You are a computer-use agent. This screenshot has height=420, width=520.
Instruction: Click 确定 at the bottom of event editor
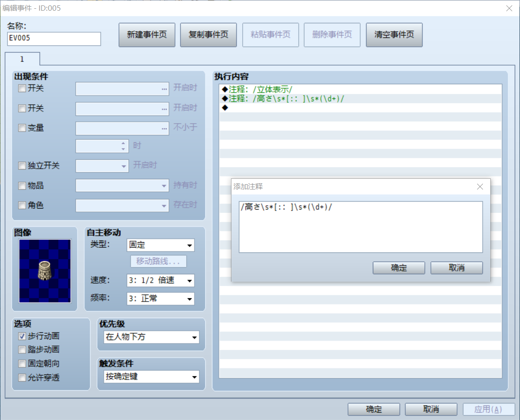click(374, 409)
